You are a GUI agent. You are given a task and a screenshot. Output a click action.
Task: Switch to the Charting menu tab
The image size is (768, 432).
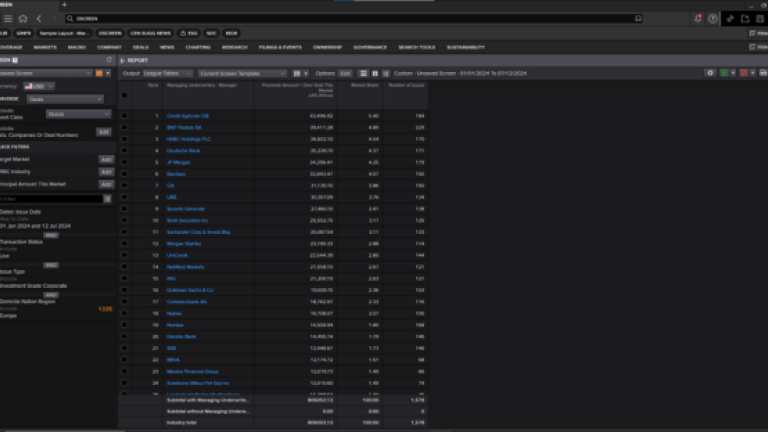[198, 47]
